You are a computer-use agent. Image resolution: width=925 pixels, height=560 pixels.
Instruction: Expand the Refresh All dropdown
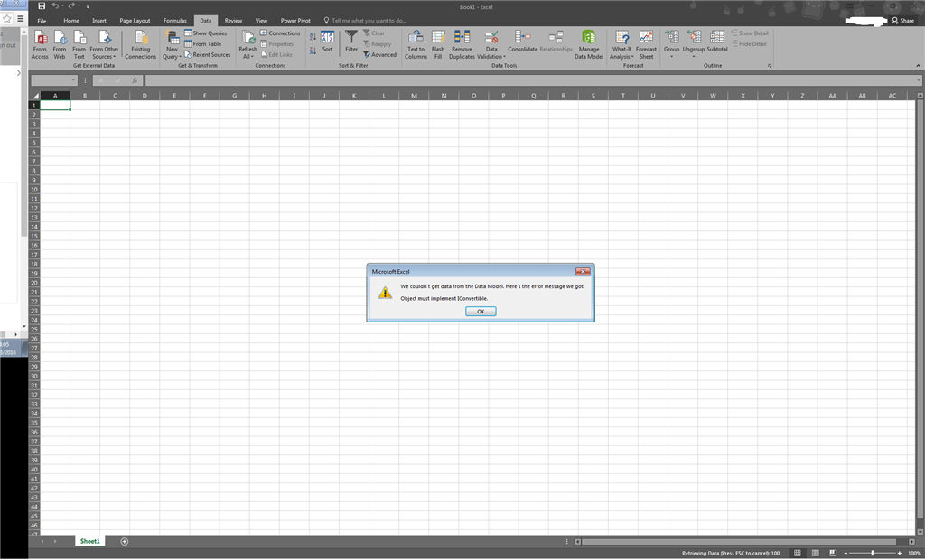(x=248, y=53)
